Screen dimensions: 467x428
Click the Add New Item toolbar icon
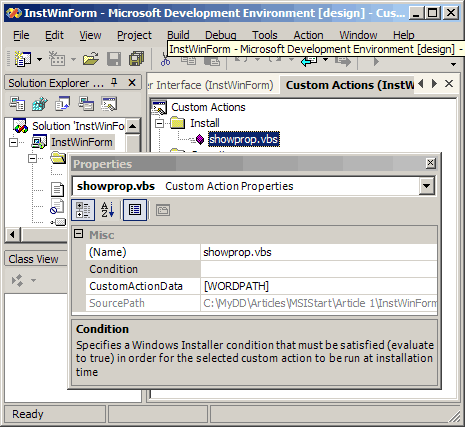click(x=57, y=59)
